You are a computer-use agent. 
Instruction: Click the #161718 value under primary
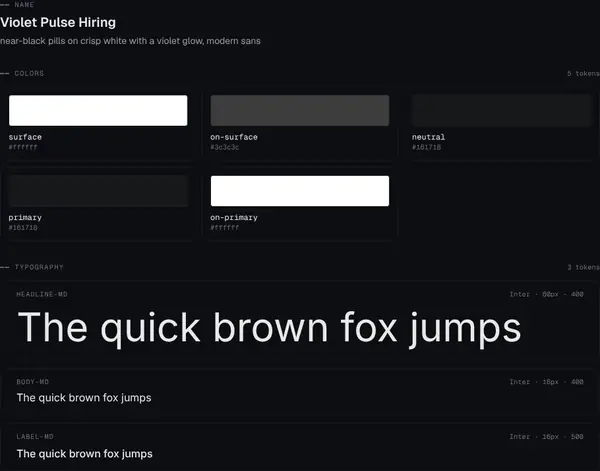coord(23,228)
